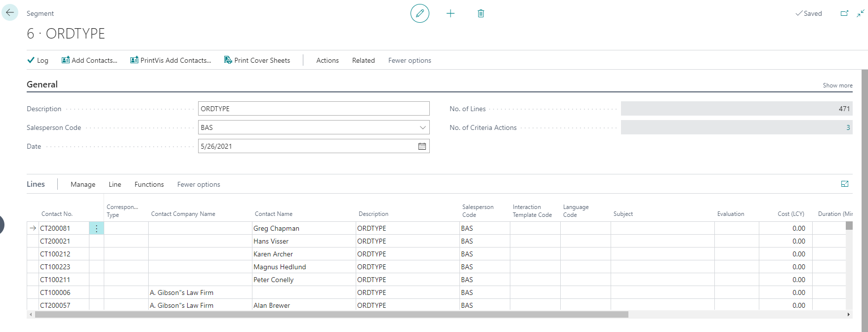Click the Log action

coord(38,60)
